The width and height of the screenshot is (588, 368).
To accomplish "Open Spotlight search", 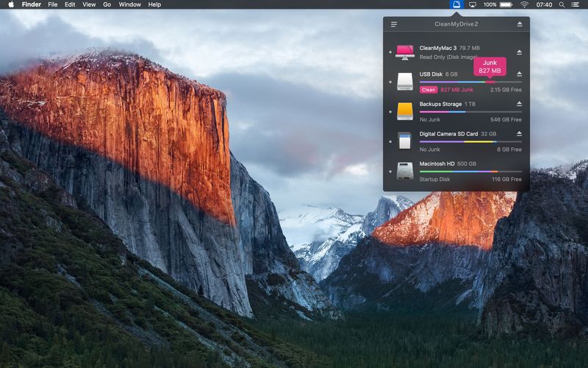I will (562, 4).
